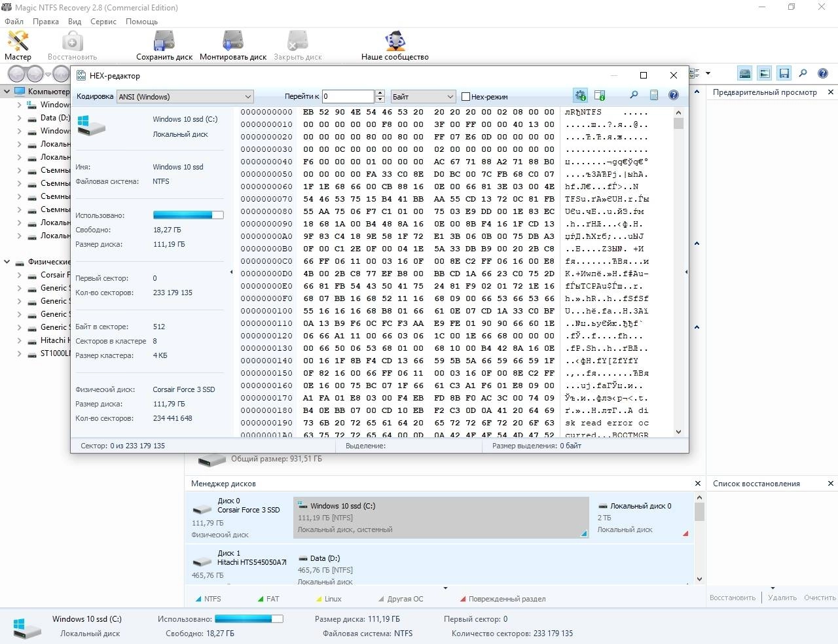Image resolution: width=838 pixels, height=644 pixels.
Task: Collapse the HEX info pane left splitter arrow
Action: tap(231, 272)
